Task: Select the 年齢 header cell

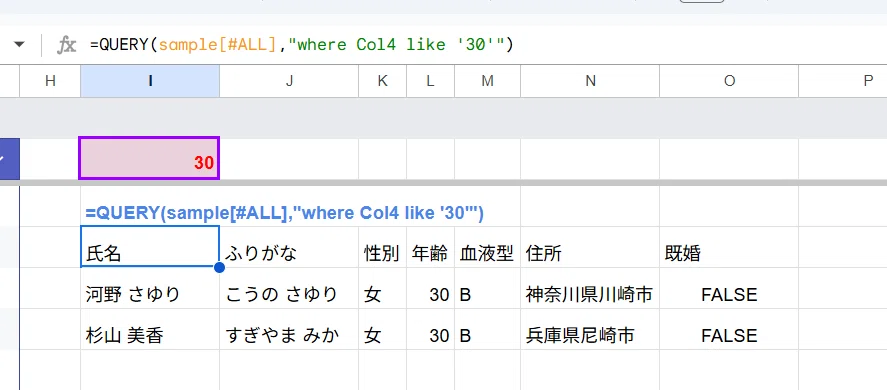Action: coord(430,247)
